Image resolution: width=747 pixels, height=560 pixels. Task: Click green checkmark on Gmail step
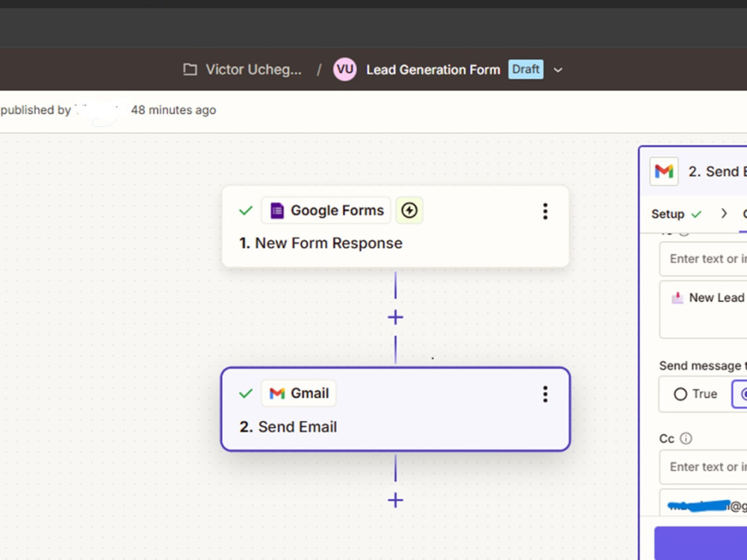(x=246, y=393)
